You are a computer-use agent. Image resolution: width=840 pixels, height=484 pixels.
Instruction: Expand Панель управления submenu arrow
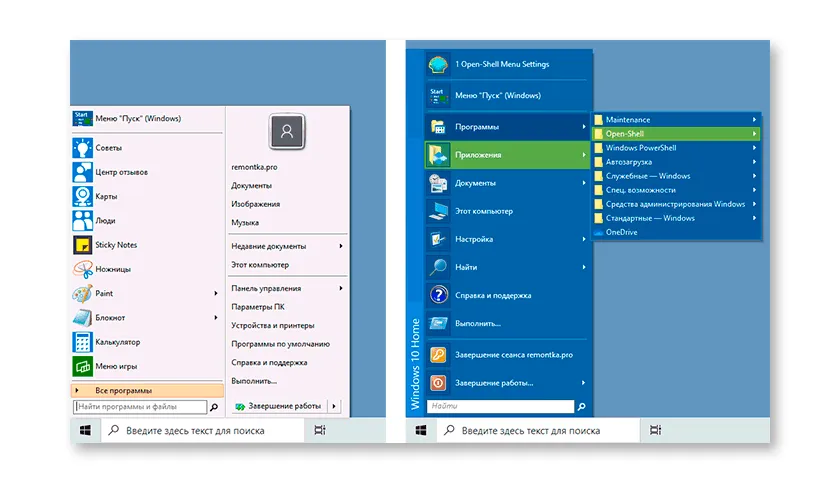coord(341,288)
